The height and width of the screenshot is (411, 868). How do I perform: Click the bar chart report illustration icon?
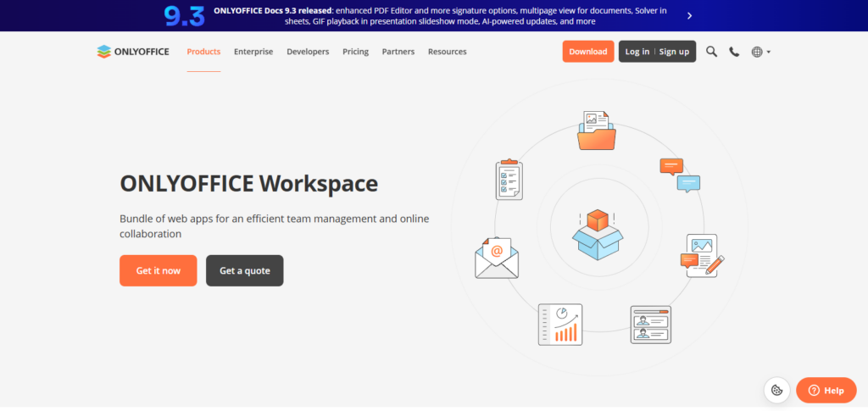(560, 325)
